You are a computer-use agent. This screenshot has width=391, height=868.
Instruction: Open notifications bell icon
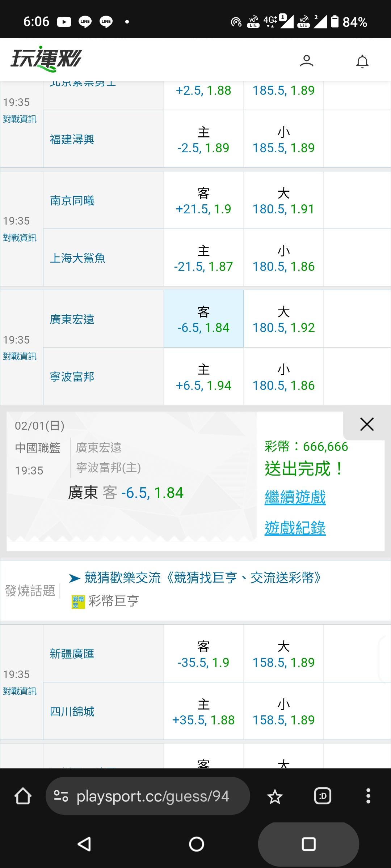(x=362, y=61)
